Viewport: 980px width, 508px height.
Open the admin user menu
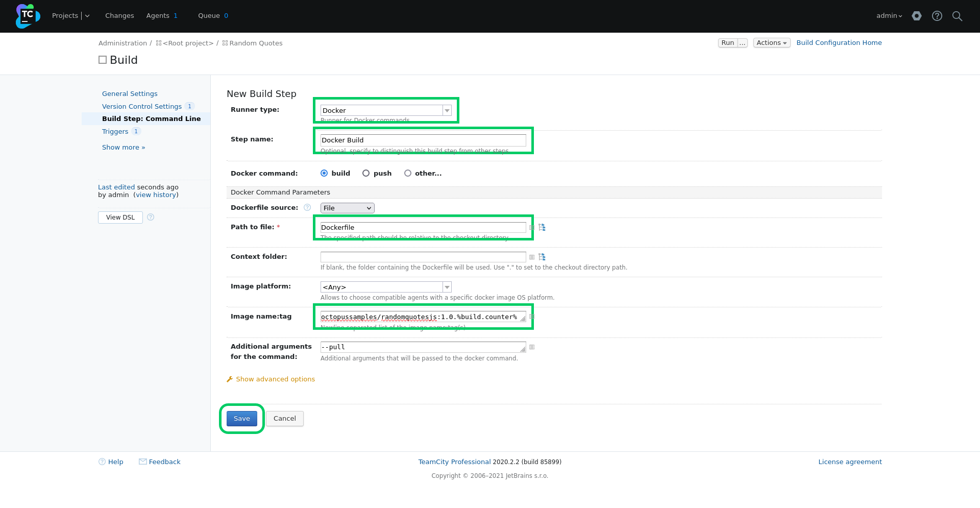(889, 16)
